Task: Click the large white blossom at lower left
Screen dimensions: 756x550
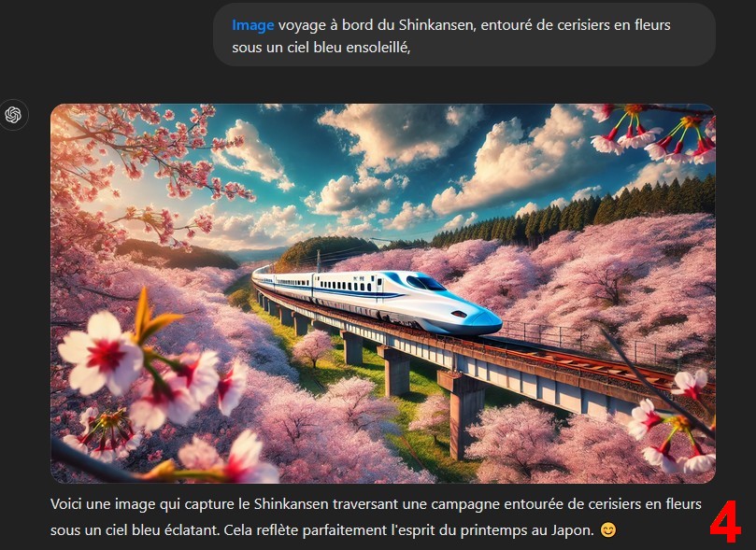Action: [x=100, y=353]
